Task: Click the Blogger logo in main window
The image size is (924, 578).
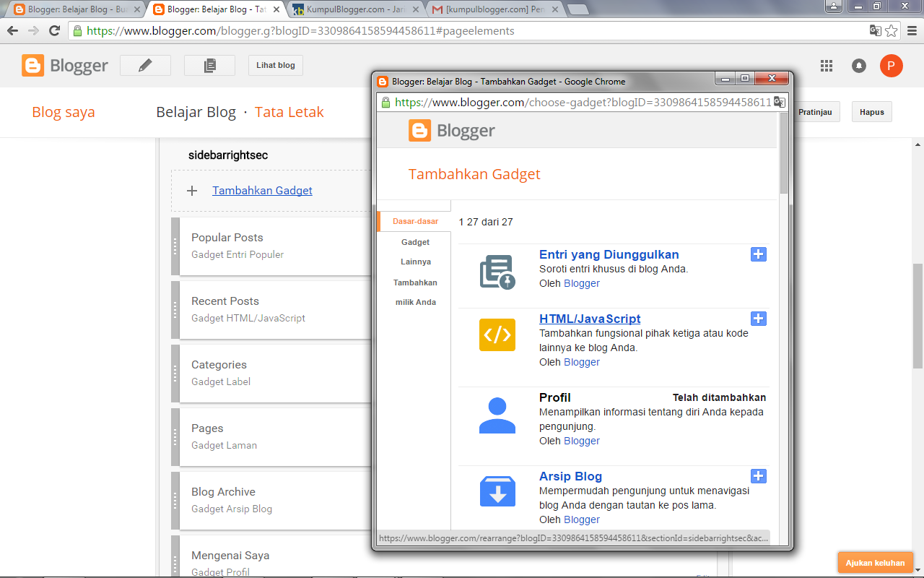Action: tap(65, 66)
